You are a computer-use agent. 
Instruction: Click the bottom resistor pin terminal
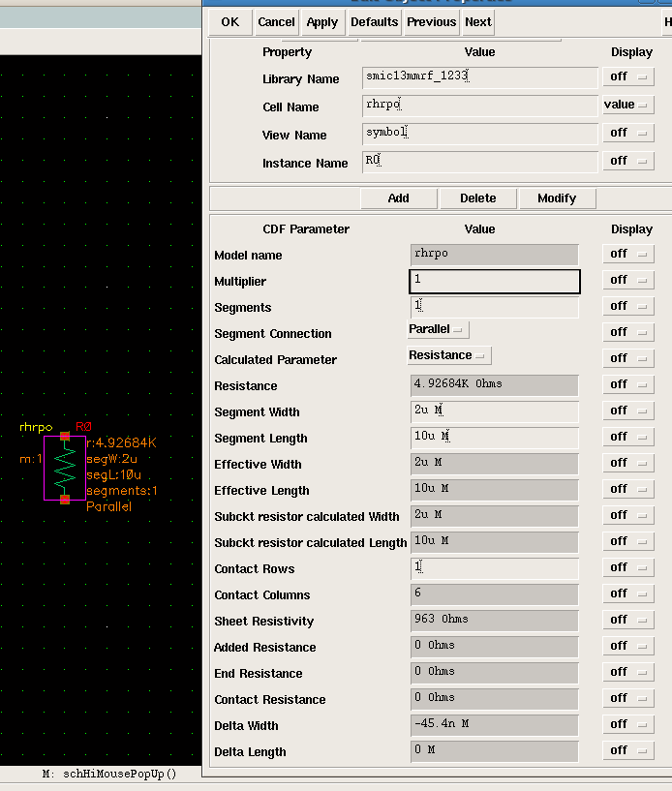coord(65,500)
